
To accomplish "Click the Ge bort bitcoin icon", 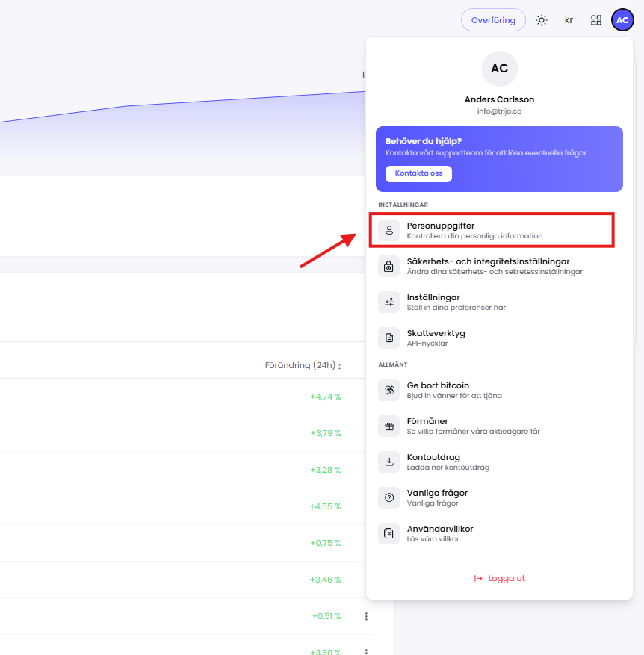I will click(389, 390).
